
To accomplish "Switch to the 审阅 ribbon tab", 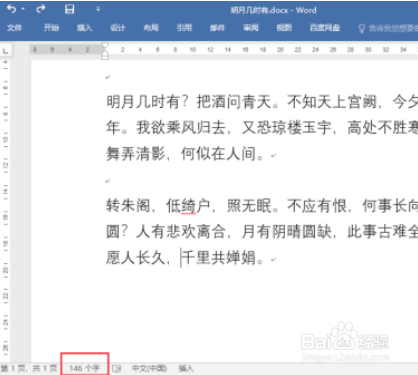I will (x=251, y=28).
